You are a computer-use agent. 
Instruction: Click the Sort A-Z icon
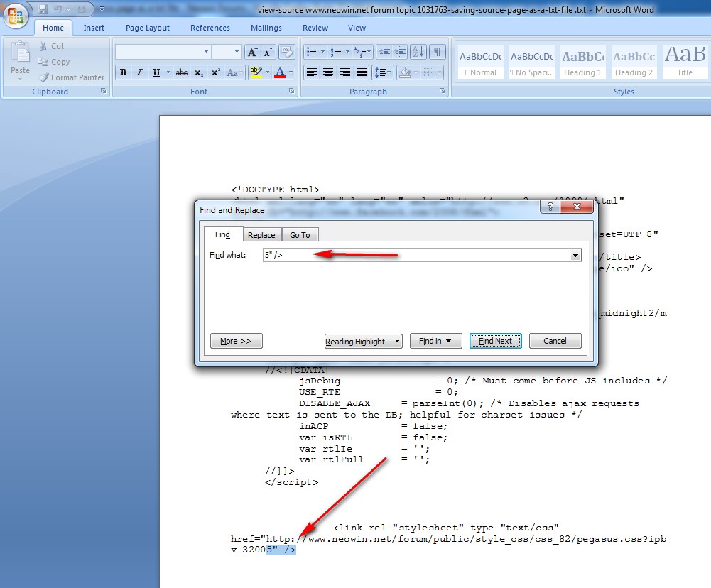point(418,52)
